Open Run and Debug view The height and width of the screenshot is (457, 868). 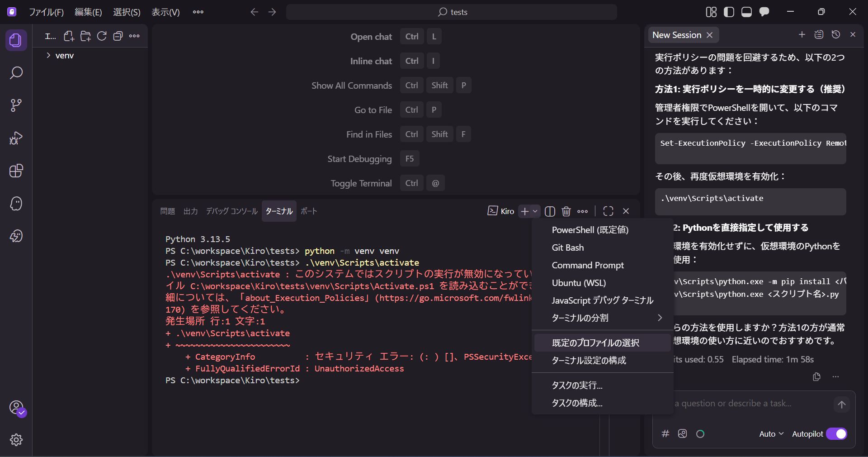[16, 138]
